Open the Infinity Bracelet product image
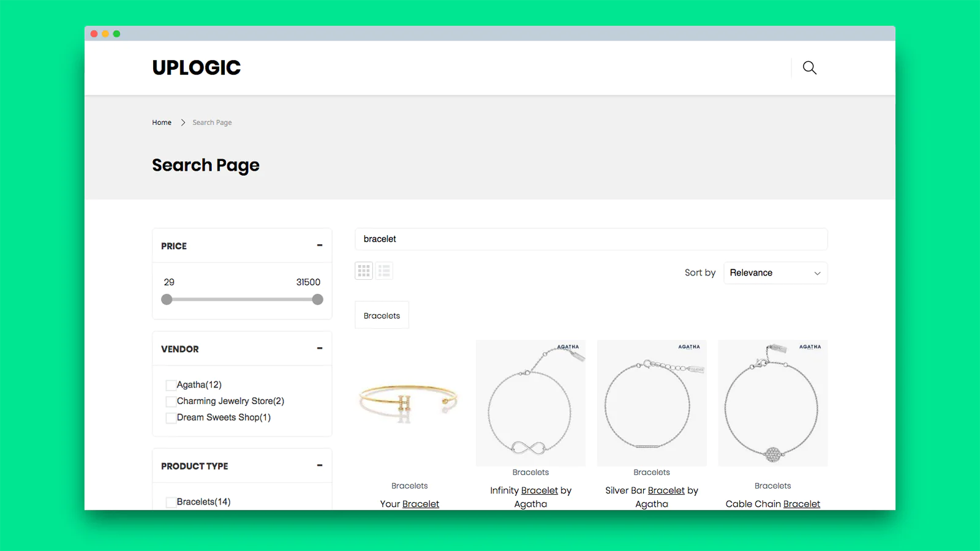Viewport: 980px width, 551px height. 530,403
